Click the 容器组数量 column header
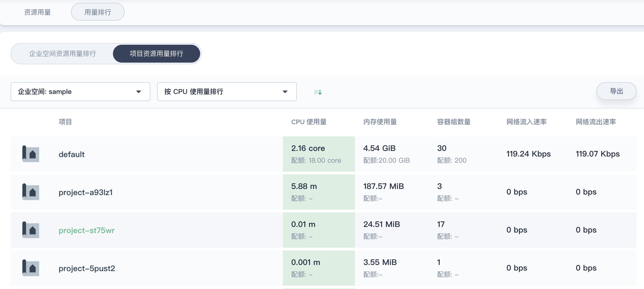644x289 pixels. coord(454,122)
